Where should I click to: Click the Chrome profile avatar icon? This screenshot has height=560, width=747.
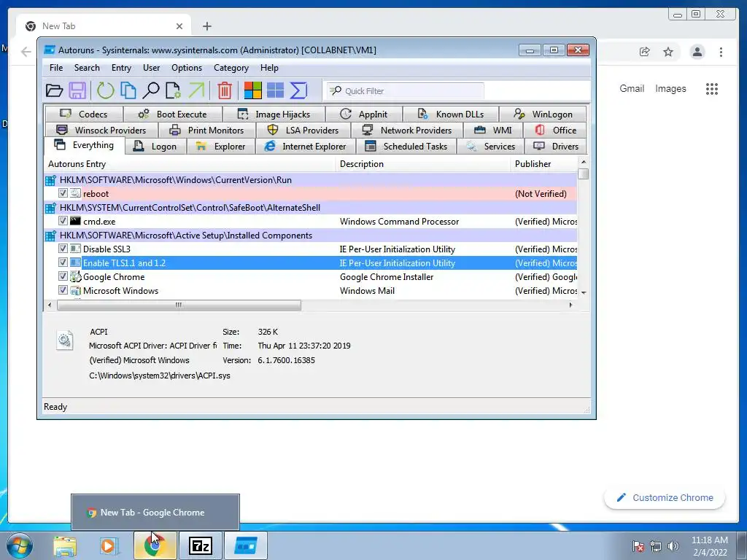point(697,52)
